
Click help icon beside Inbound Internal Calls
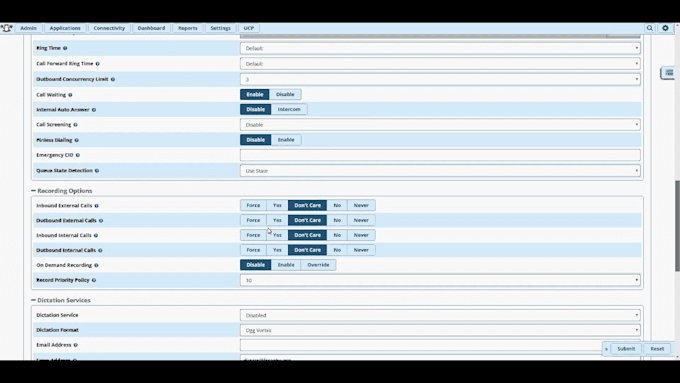coord(96,236)
